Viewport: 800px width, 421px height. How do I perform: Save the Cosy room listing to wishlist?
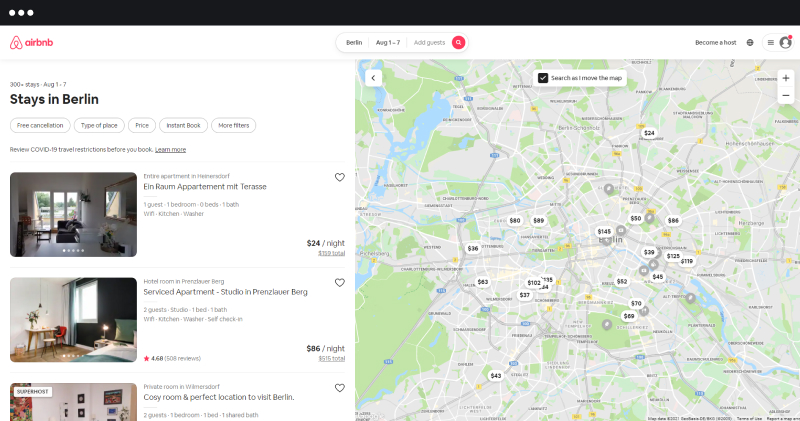click(x=339, y=388)
